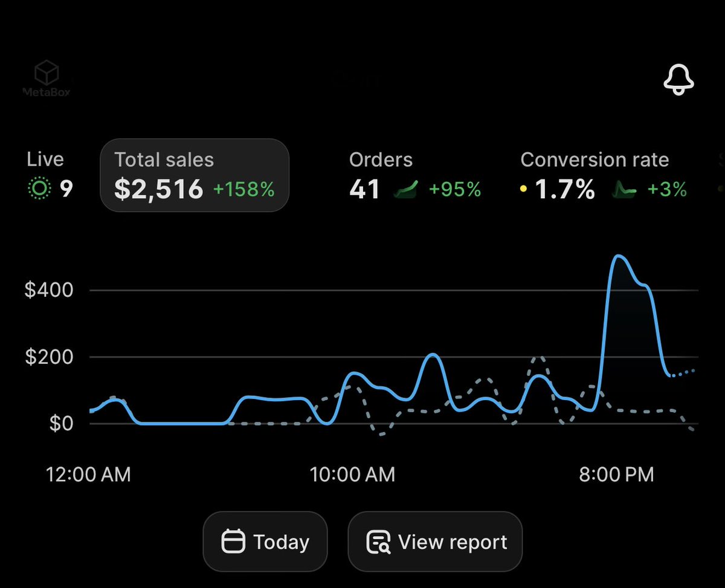
Task: Click the 12:00 AM time label
Action: click(88, 474)
